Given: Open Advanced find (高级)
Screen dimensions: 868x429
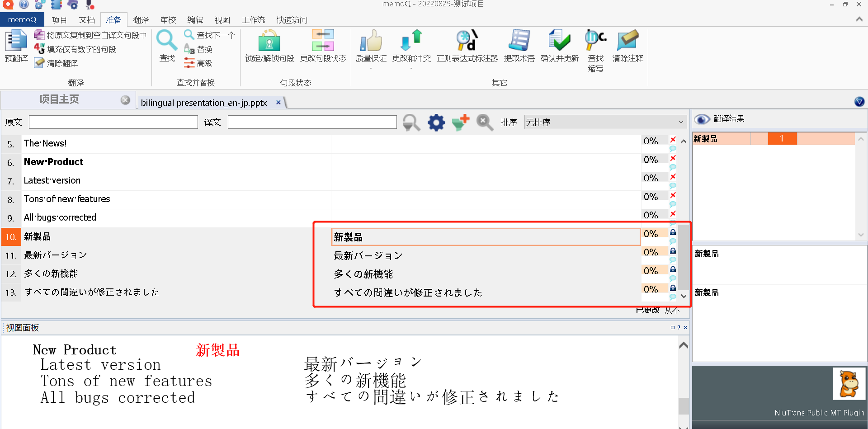Looking at the screenshot, I should [198, 63].
